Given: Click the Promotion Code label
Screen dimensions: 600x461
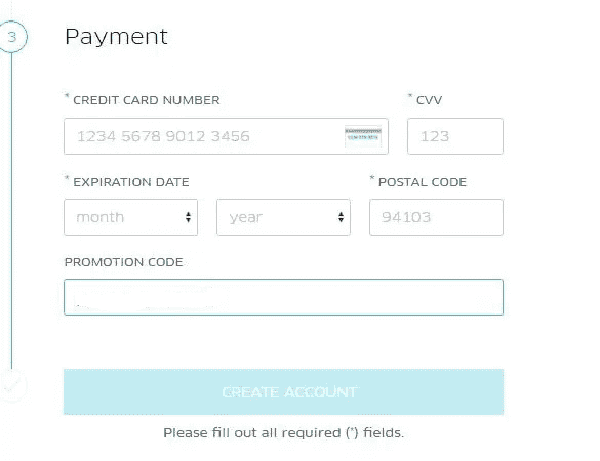Looking at the screenshot, I should click(124, 262).
